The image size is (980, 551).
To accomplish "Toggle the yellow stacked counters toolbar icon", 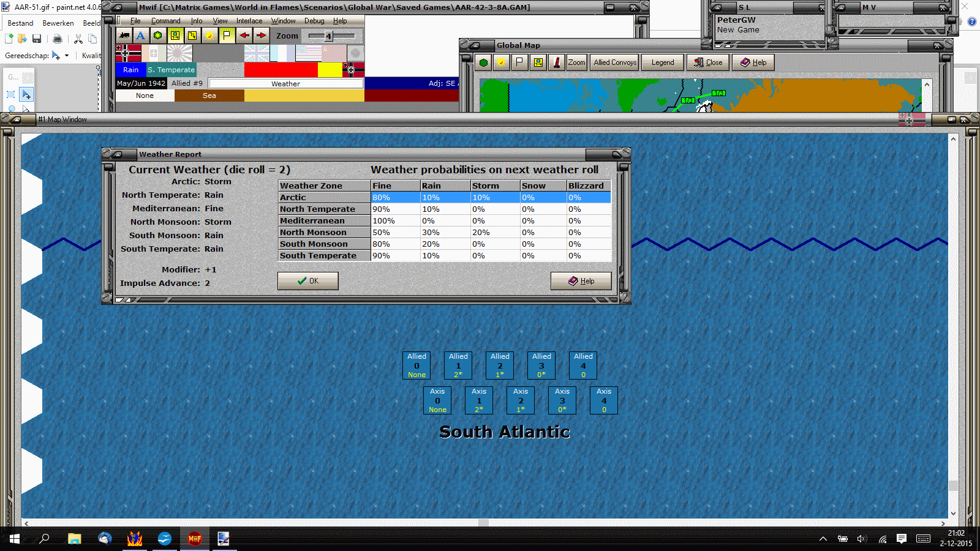I will [x=192, y=36].
